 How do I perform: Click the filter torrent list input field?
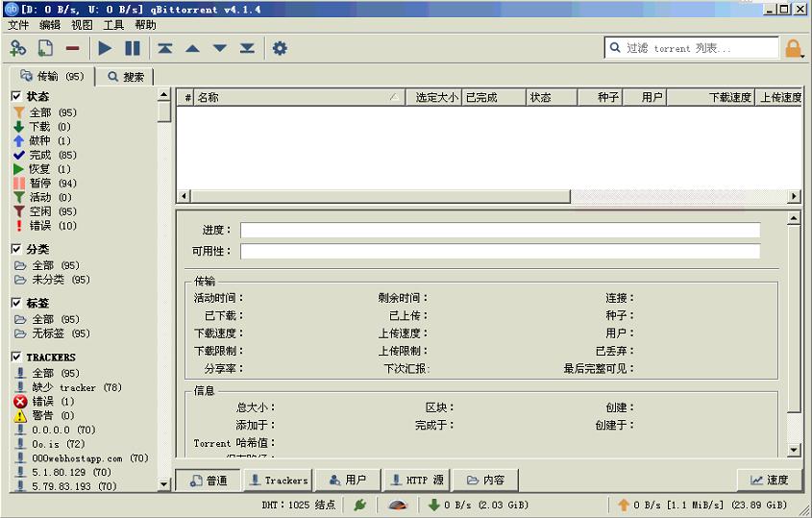coord(691,48)
